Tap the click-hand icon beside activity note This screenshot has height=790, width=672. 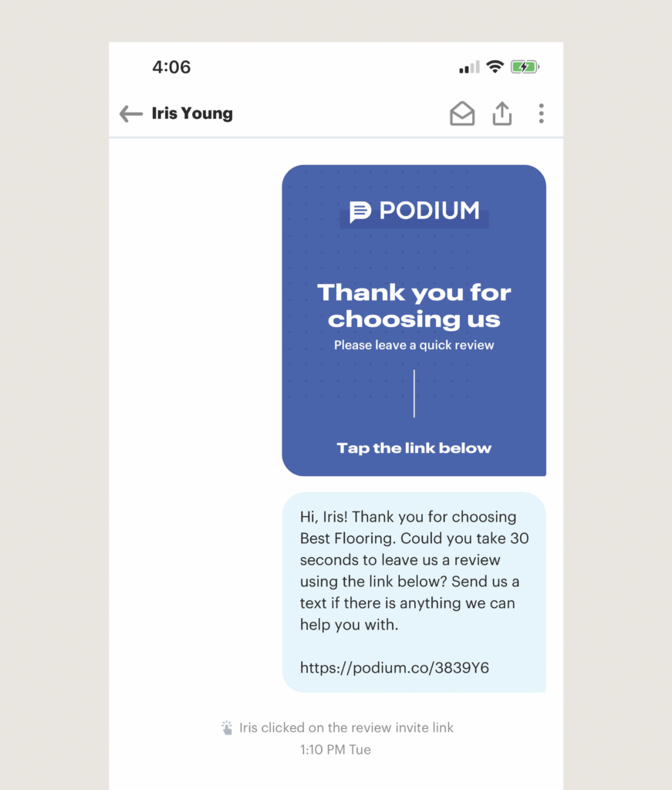pos(227,728)
